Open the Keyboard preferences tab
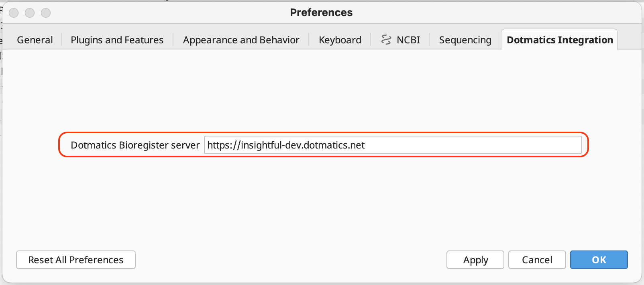Image resolution: width=644 pixels, height=285 pixels. coord(340,40)
